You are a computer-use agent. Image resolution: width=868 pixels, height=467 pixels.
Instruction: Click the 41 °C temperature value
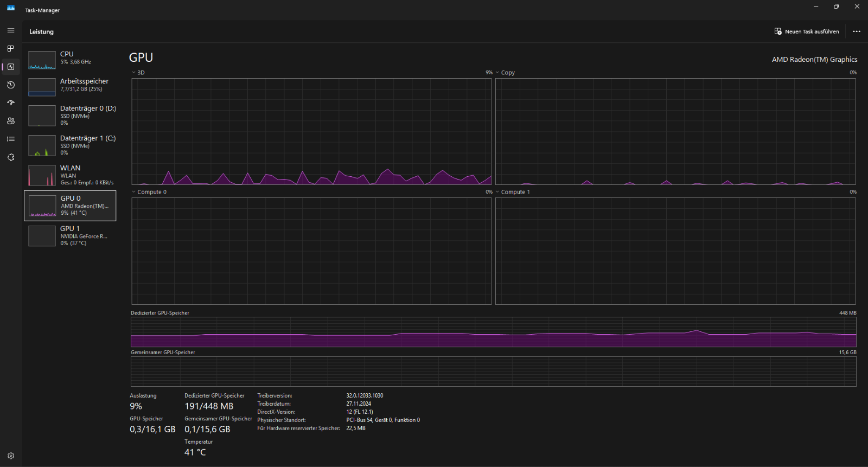click(x=195, y=452)
